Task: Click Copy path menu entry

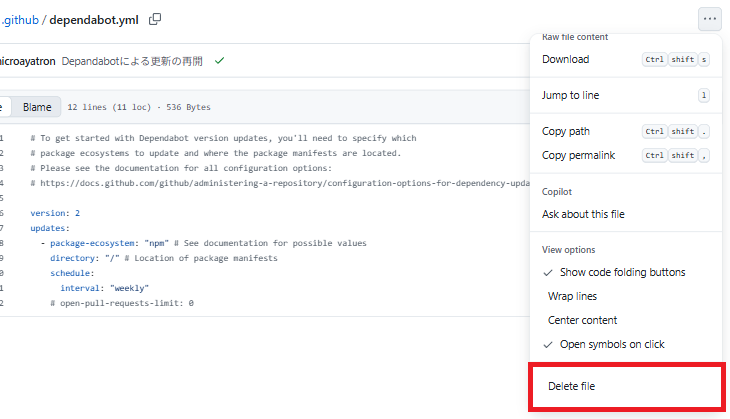Action: tap(566, 131)
